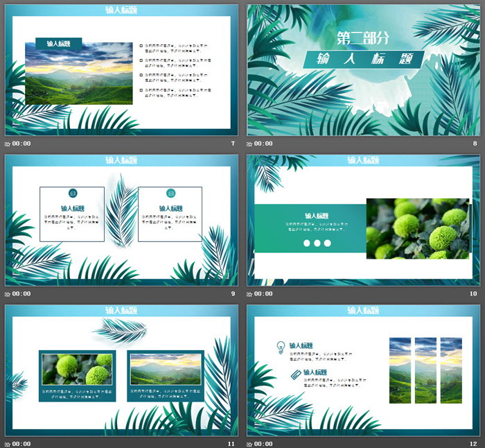This screenshot has height=448, width=485.
Task: Click the 00:00 timing under slide 9
Action: pos(22,293)
